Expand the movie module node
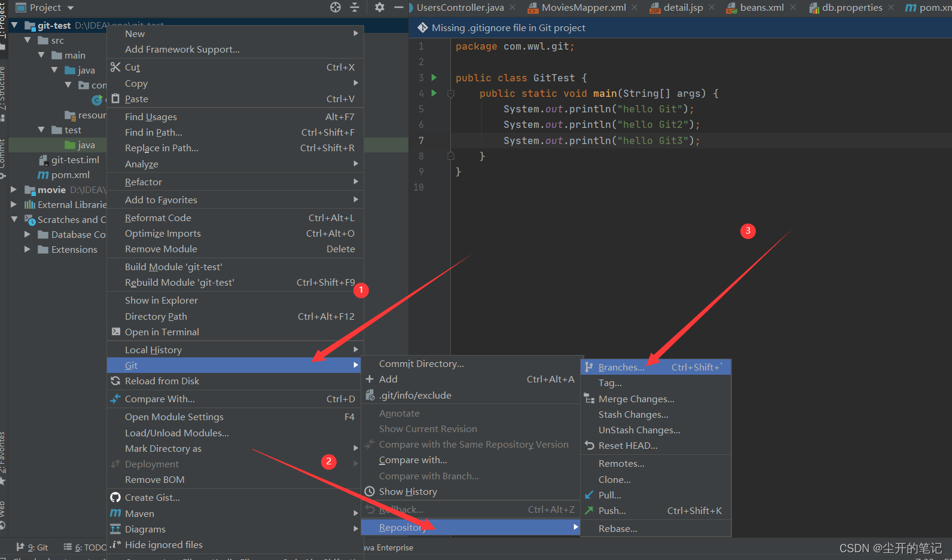 (x=14, y=189)
